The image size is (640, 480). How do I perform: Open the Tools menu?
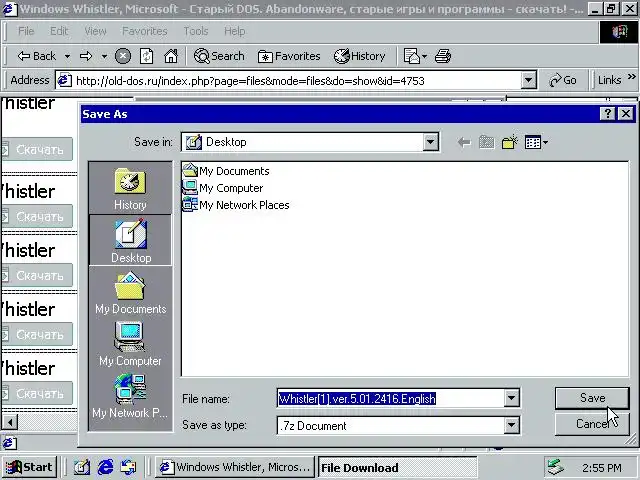[196, 31]
